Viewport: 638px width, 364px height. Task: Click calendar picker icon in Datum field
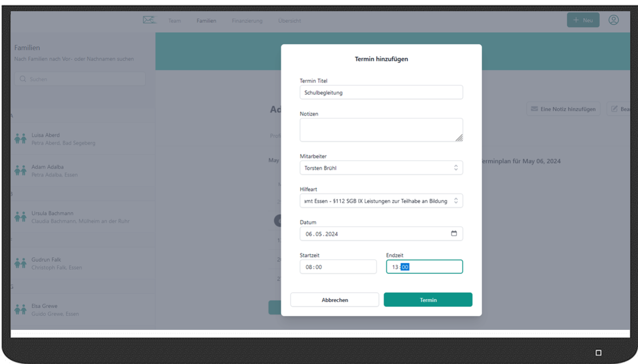[454, 233]
